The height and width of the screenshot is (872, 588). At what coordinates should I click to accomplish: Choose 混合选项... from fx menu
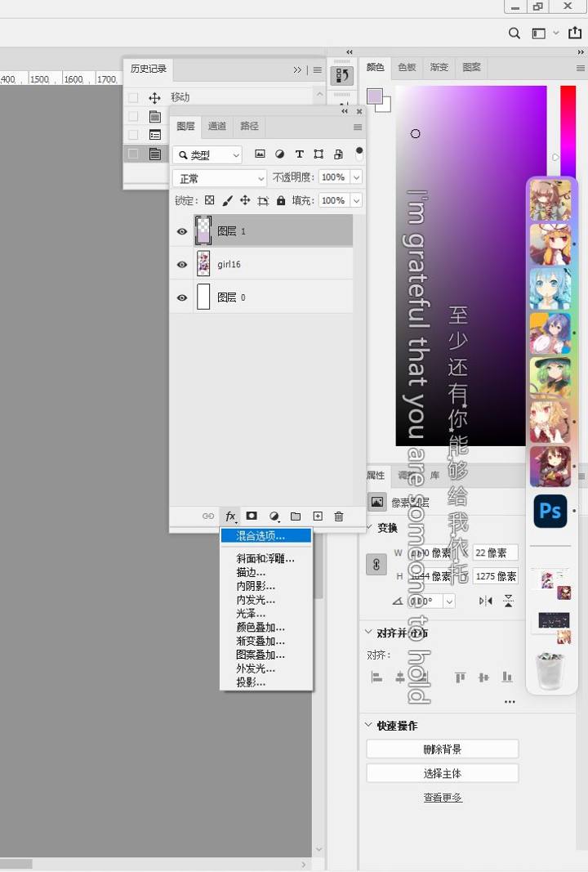click(266, 535)
